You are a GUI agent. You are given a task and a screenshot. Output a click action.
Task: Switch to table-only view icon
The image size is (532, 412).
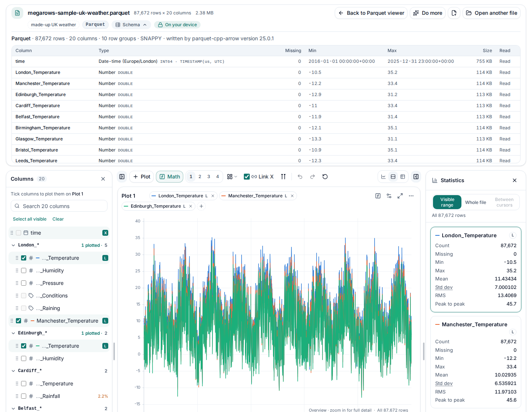coord(403,177)
